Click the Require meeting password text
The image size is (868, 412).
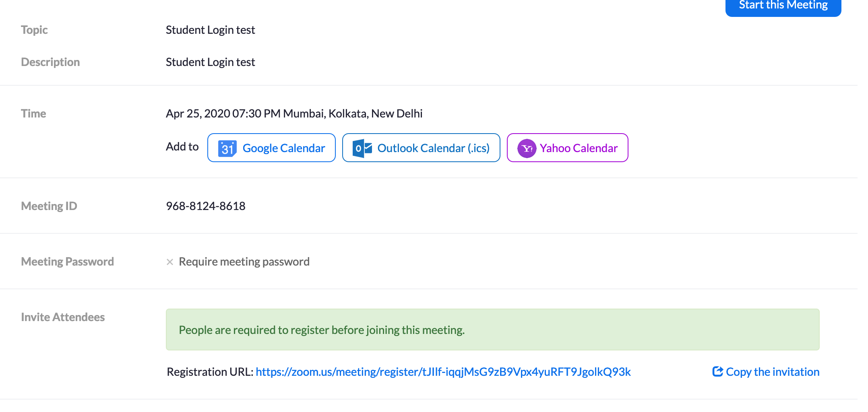click(244, 262)
